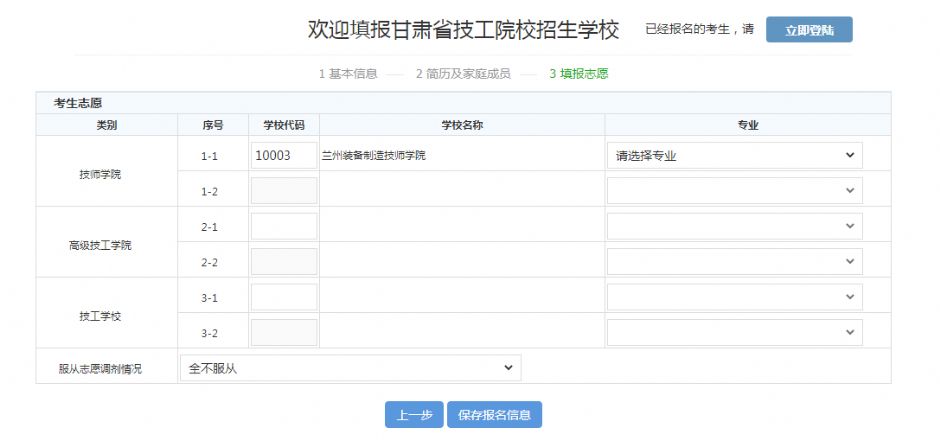This screenshot has height=440, width=940.
Task: Expand major dropdown for row 2-1
Action: coord(734,227)
